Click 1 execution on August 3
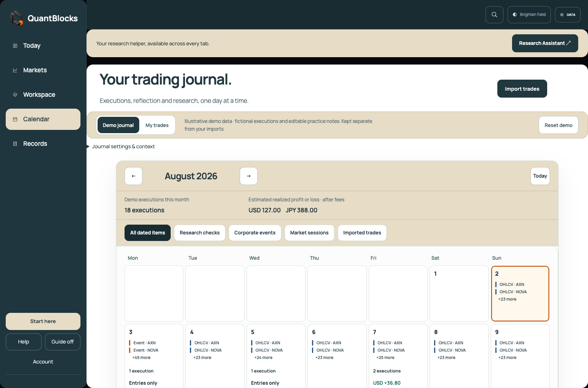The image size is (588, 388). (141, 371)
